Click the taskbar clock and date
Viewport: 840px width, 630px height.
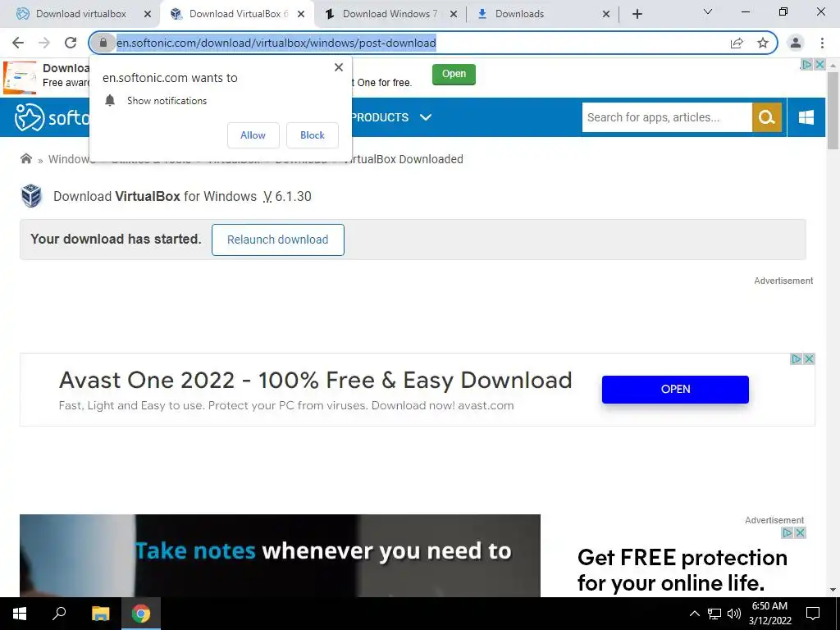click(769, 614)
